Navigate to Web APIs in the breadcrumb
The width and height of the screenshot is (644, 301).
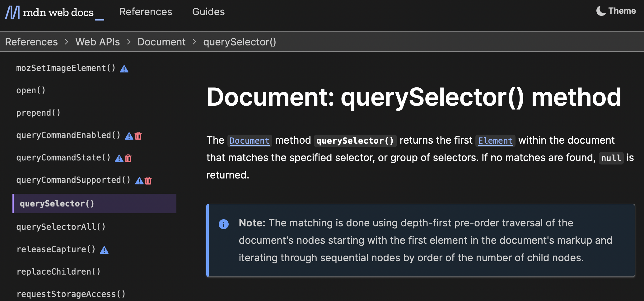tap(98, 42)
